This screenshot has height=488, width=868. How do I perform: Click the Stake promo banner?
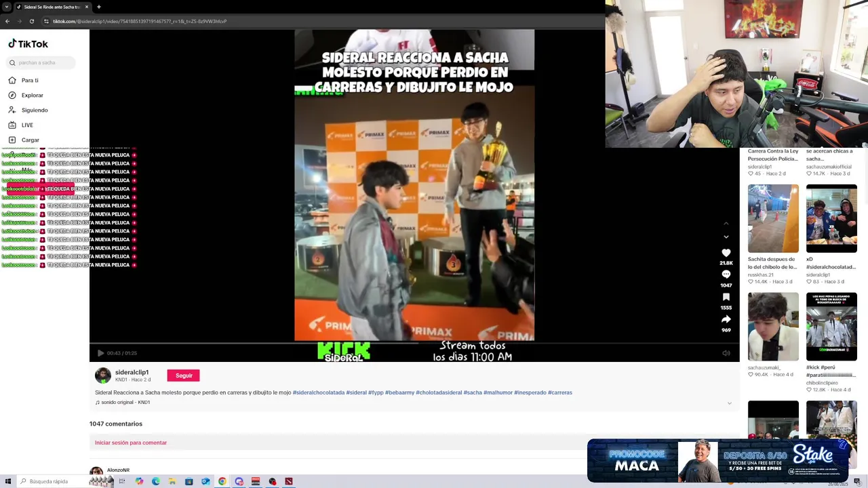pos(717,461)
